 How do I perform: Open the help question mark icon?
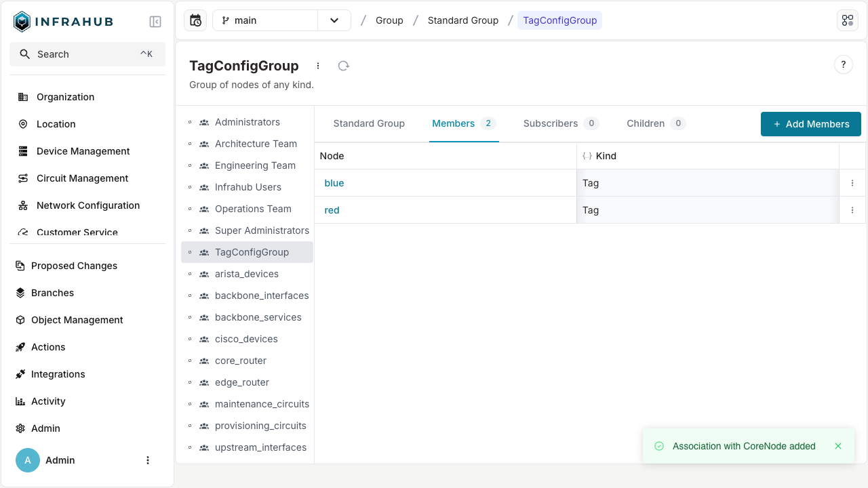point(843,64)
